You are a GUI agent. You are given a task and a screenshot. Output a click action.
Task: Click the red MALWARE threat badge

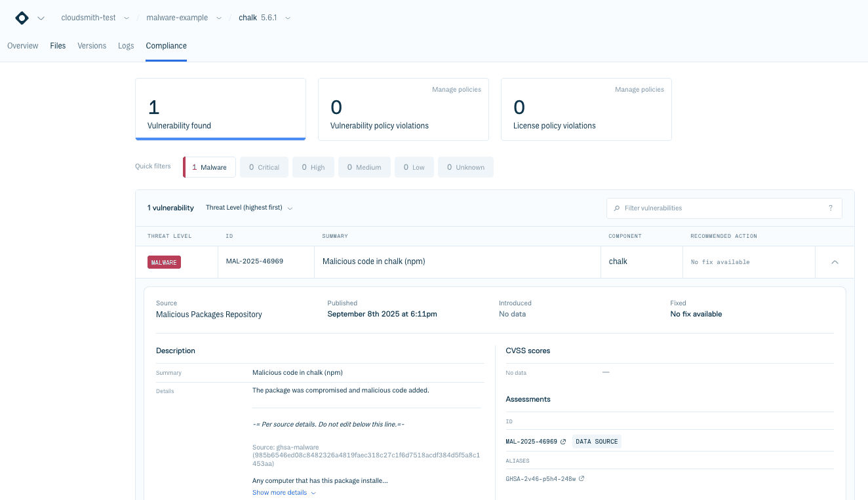tap(164, 262)
